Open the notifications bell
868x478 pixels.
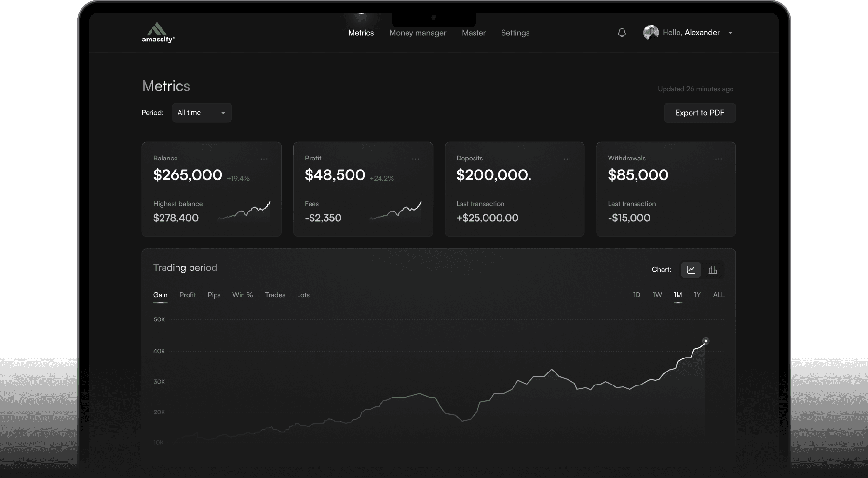[x=622, y=32]
